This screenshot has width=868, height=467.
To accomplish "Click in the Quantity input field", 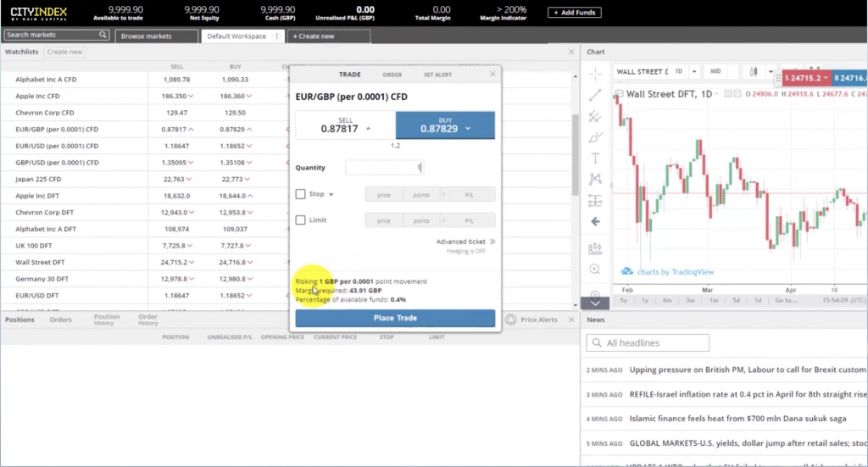I will click(385, 167).
